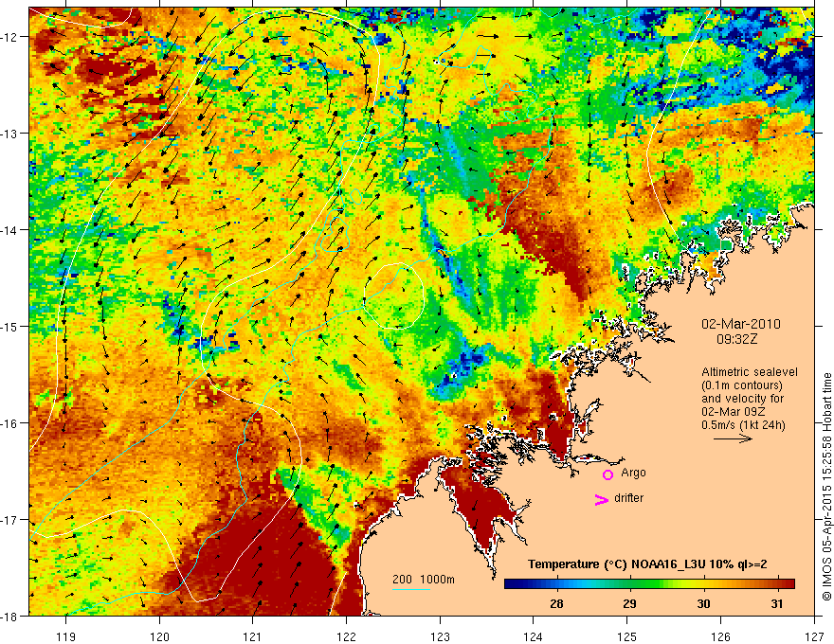Click the 29 value on temperature scale
Viewport: 834px width, 644px height.
629,604
